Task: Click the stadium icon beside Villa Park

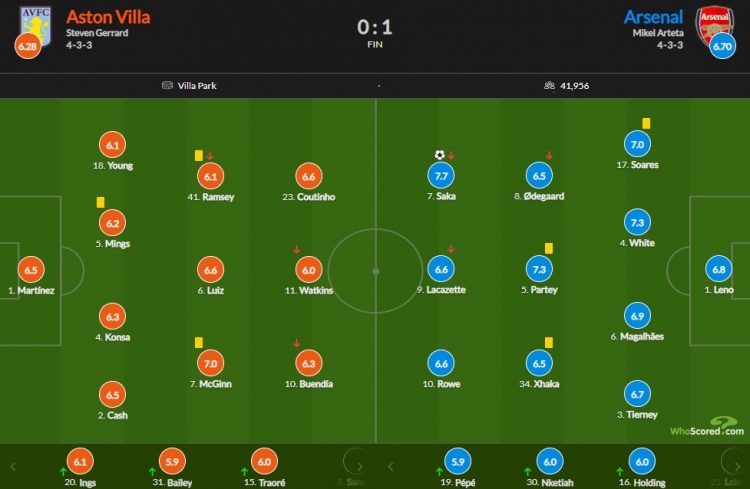Action: coord(167,85)
